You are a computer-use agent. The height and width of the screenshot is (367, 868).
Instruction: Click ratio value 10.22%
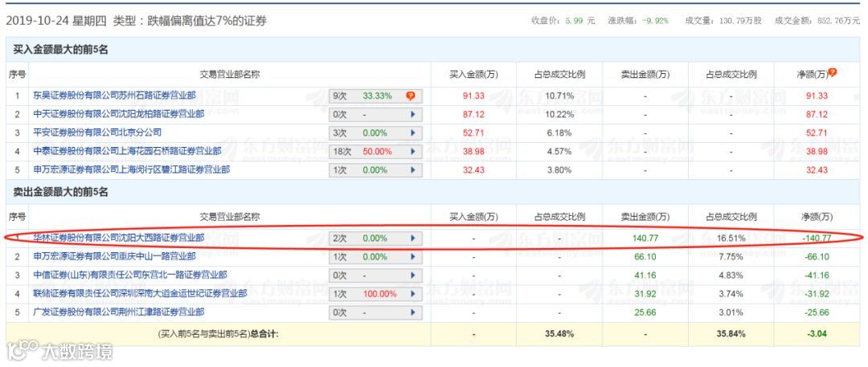(x=559, y=114)
